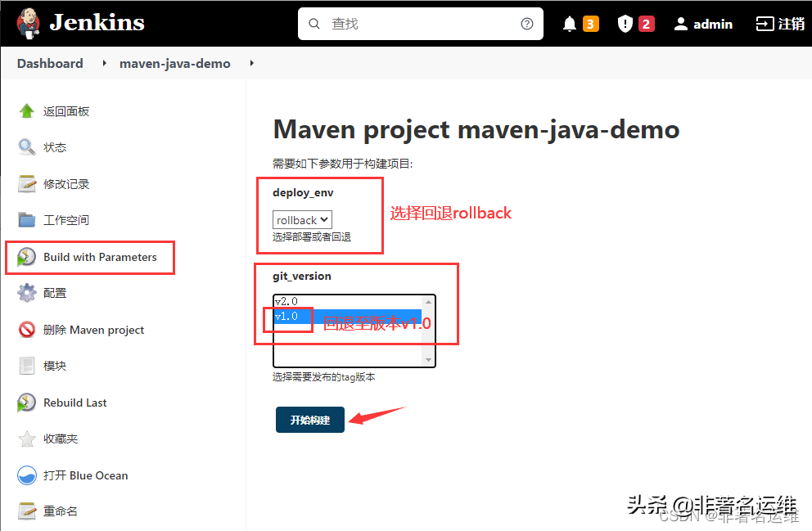Go to the Dashboard breadcrumb link

point(50,63)
